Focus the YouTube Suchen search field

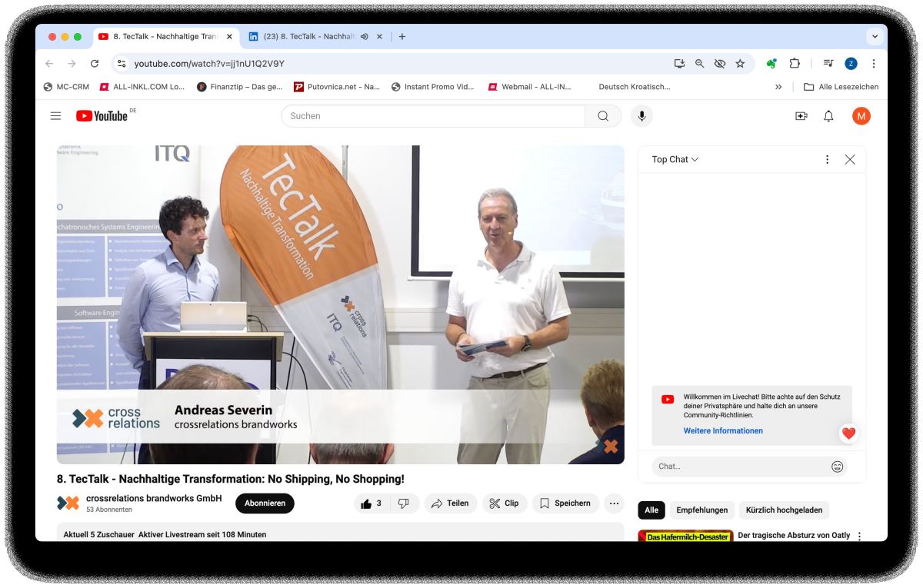pyautogui.click(x=433, y=116)
